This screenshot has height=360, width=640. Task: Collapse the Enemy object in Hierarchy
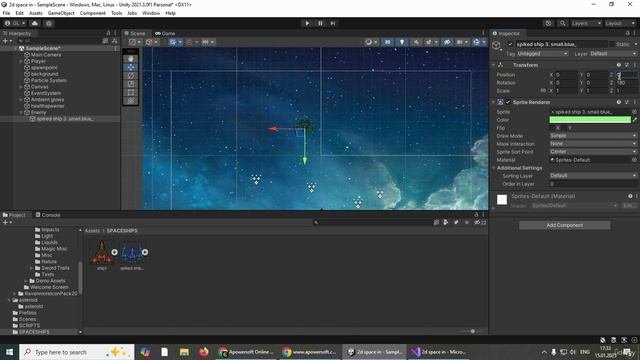pyautogui.click(x=21, y=112)
